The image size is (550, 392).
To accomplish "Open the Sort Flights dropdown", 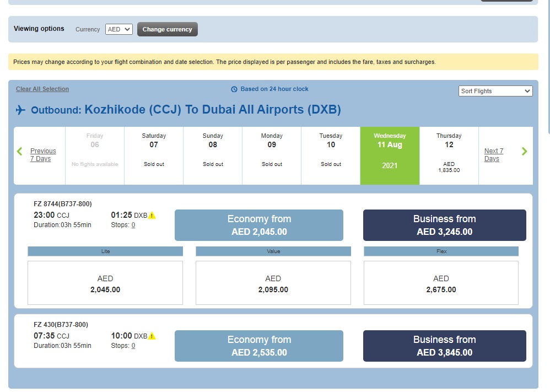I will click(x=495, y=91).
